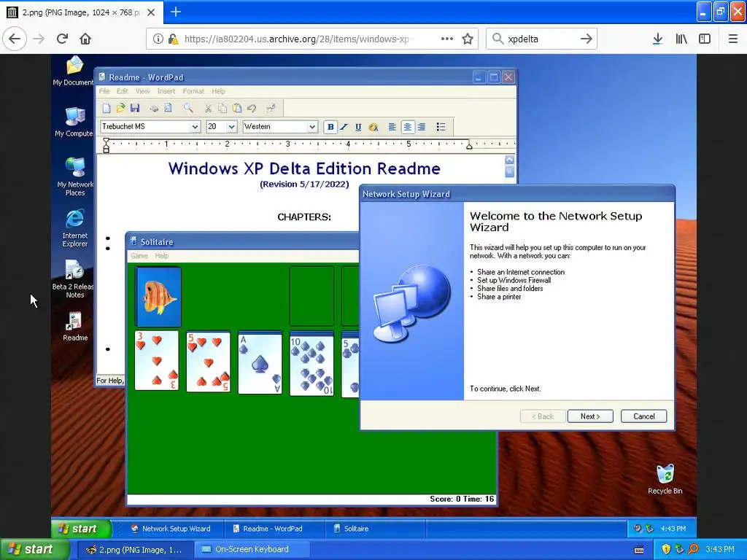
Task: Click Print Preview icon in WordPad toolbar
Action: (169, 108)
